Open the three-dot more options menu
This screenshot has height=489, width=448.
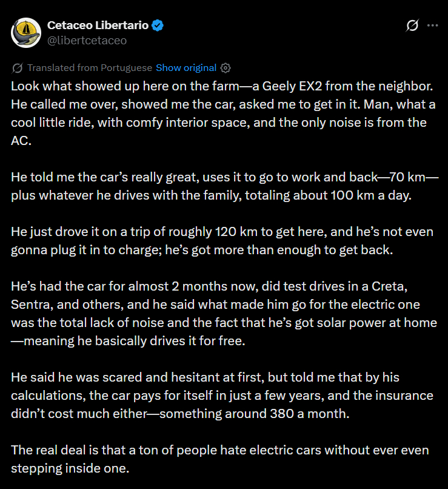tap(432, 25)
